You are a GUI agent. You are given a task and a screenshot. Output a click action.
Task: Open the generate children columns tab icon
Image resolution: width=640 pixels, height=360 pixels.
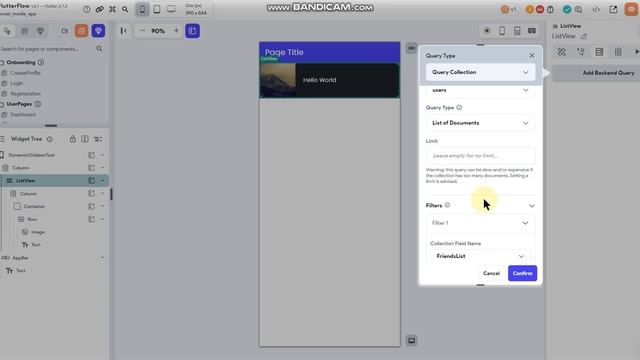(618, 52)
